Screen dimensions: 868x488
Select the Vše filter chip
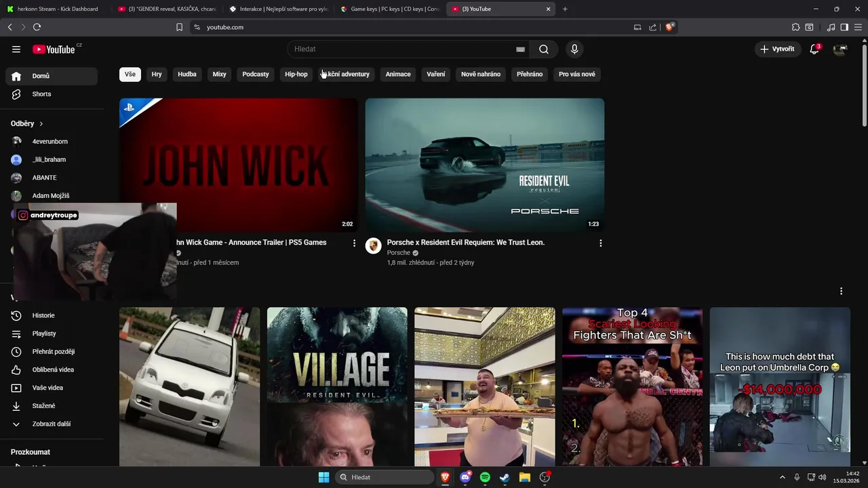(x=130, y=74)
